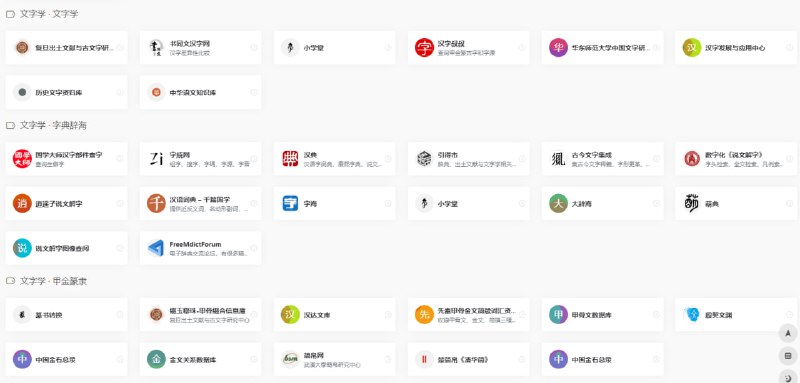Open the 国学大师汉字部件查字 link
Viewport: 800px width, 383px height.
(69, 155)
